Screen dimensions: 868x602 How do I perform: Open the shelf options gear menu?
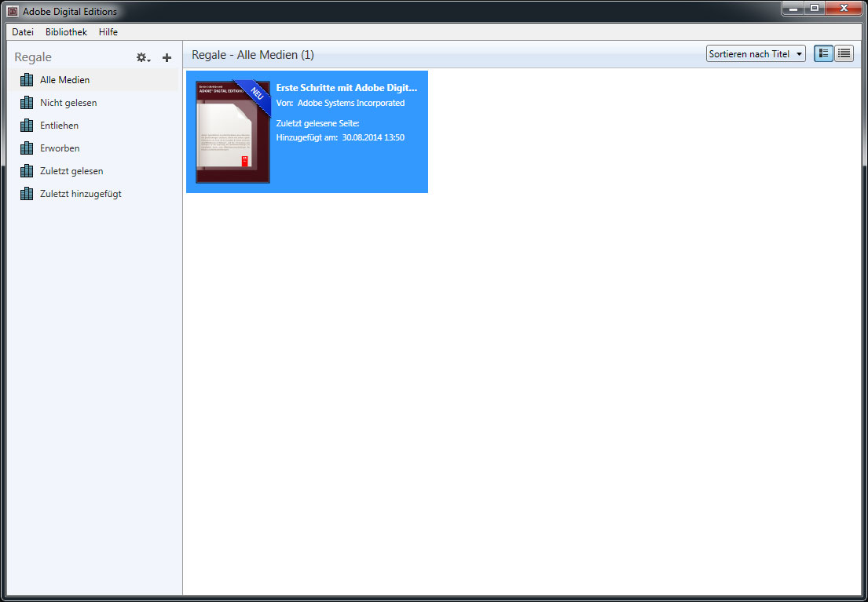tap(144, 57)
